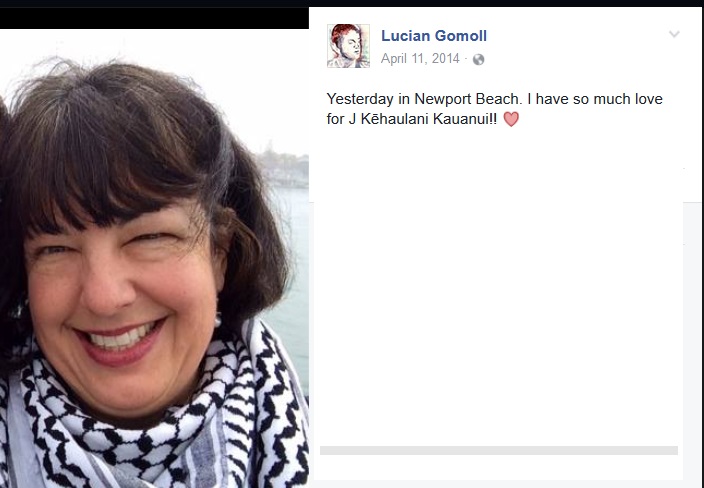
Task: Click the phrase 'so much love' in post
Action: coord(618,99)
